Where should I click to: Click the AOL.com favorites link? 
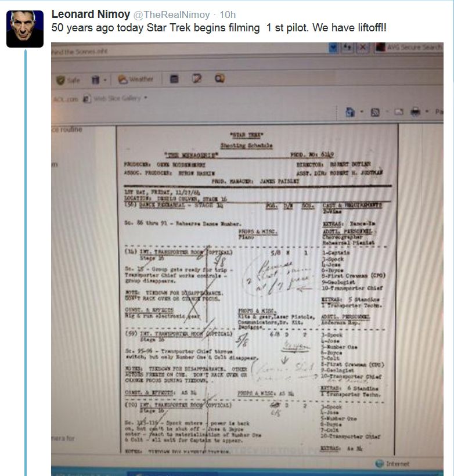click(x=66, y=99)
